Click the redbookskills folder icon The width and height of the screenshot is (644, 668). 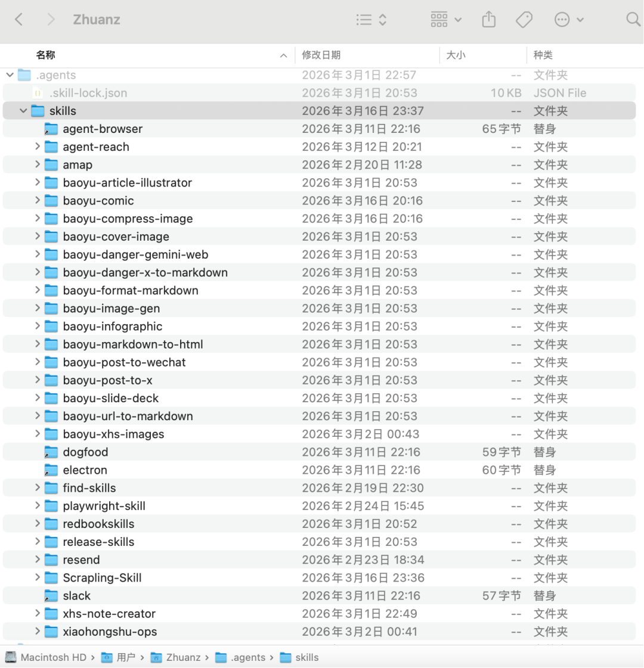tap(51, 524)
